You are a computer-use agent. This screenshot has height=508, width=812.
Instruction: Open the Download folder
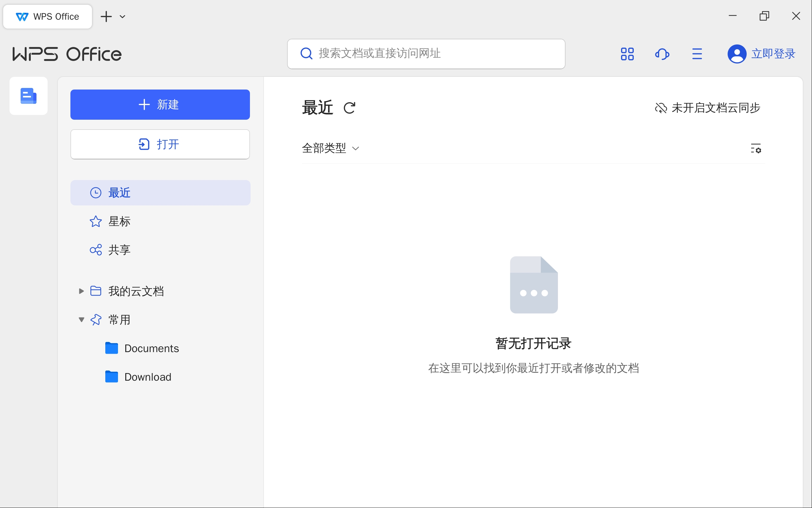pyautogui.click(x=138, y=377)
